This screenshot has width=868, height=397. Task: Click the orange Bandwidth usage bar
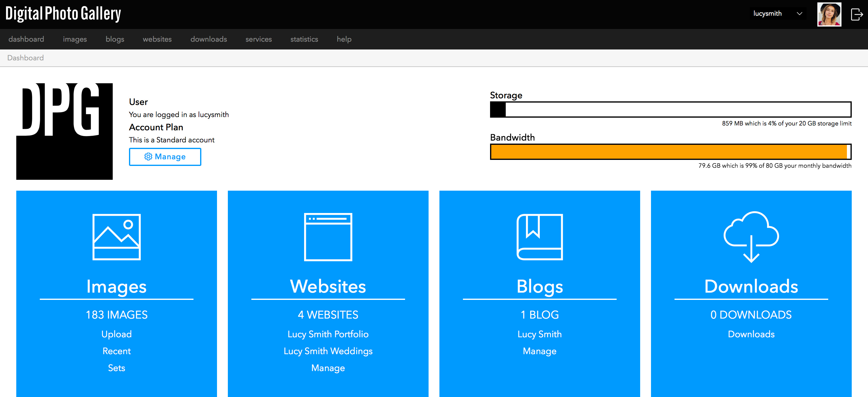click(x=671, y=151)
